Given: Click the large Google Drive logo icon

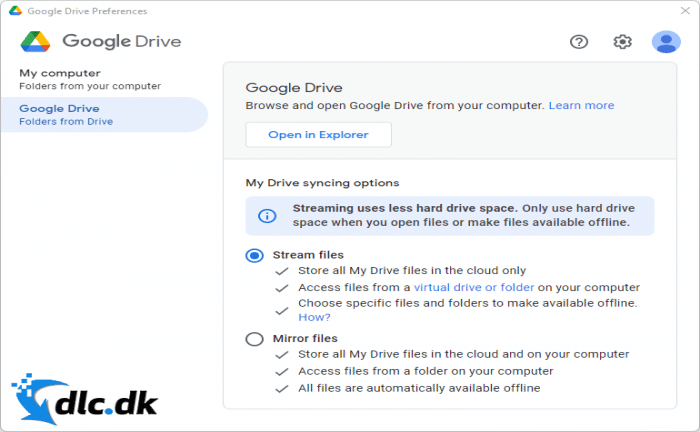Looking at the screenshot, I should (35, 42).
